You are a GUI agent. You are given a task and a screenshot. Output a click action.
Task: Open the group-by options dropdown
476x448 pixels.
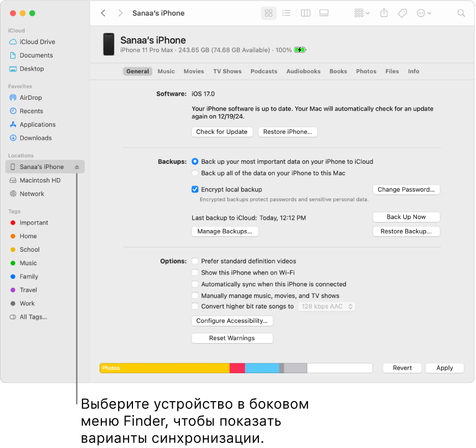[362, 13]
